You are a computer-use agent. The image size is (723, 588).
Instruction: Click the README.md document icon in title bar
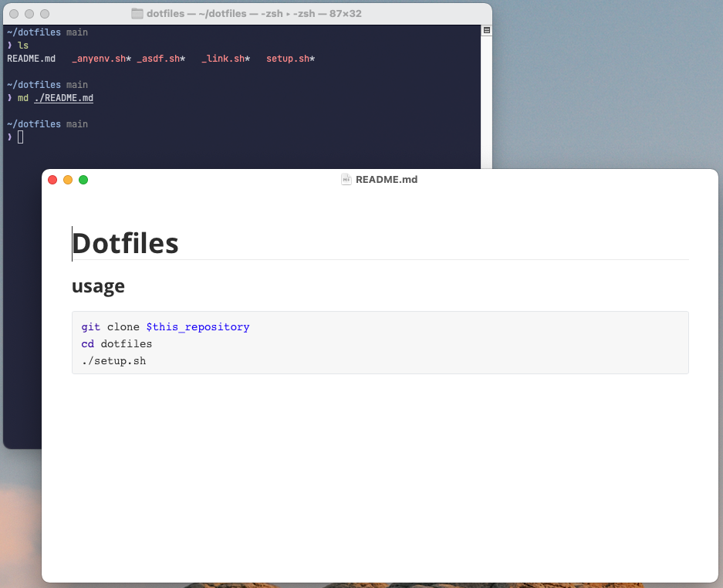point(346,179)
